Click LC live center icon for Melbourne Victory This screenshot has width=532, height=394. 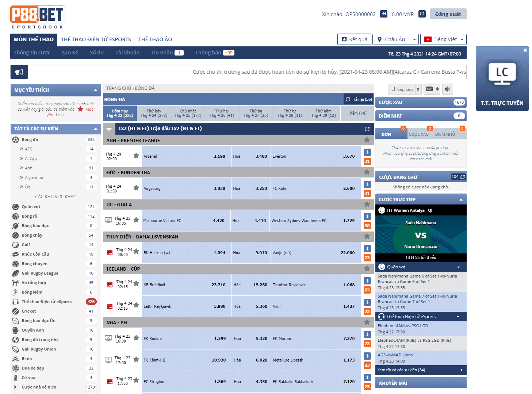click(108, 220)
